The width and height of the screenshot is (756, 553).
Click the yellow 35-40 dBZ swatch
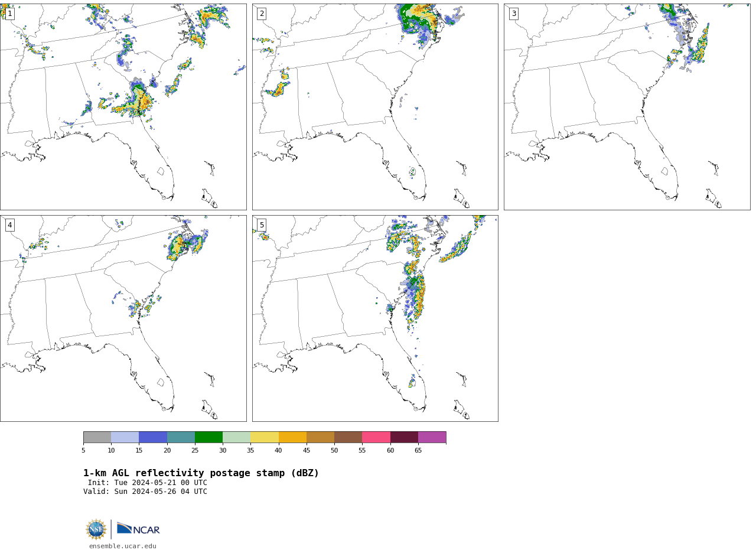tap(265, 437)
